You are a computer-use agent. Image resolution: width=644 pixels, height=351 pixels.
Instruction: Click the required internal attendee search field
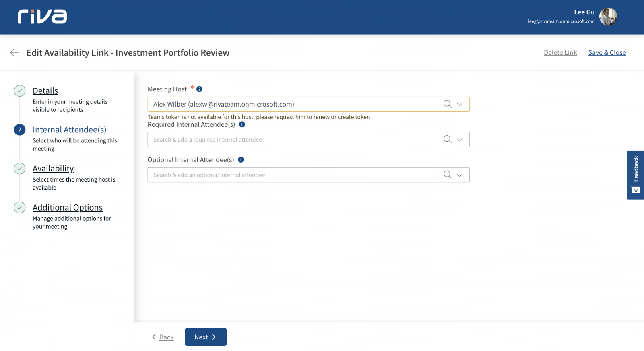tap(308, 140)
